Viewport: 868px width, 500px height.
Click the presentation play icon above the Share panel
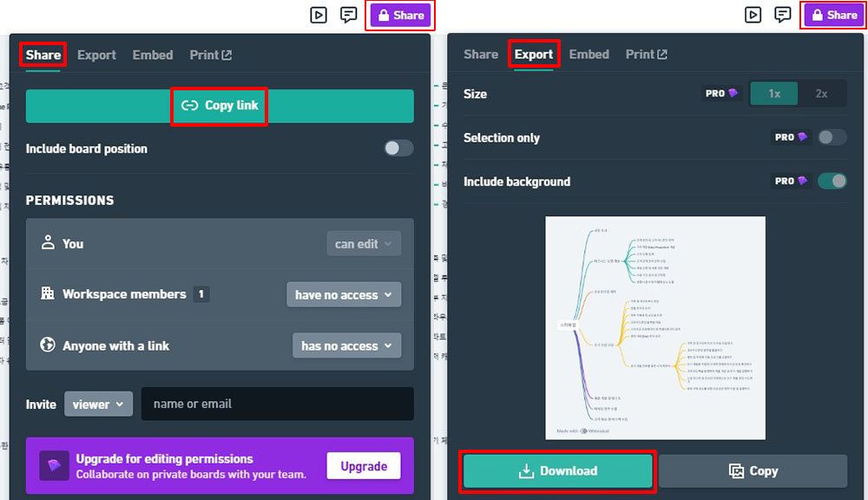pyautogui.click(x=319, y=15)
